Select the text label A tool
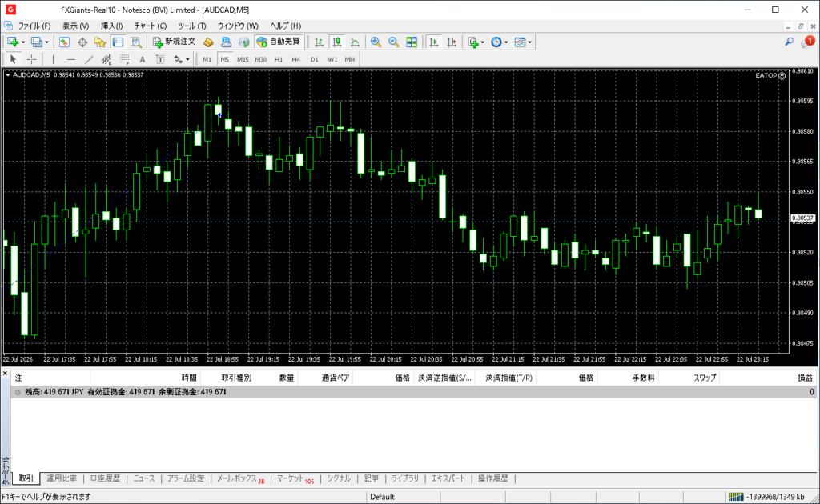Viewport: 820px width, 504px height. pos(143,59)
